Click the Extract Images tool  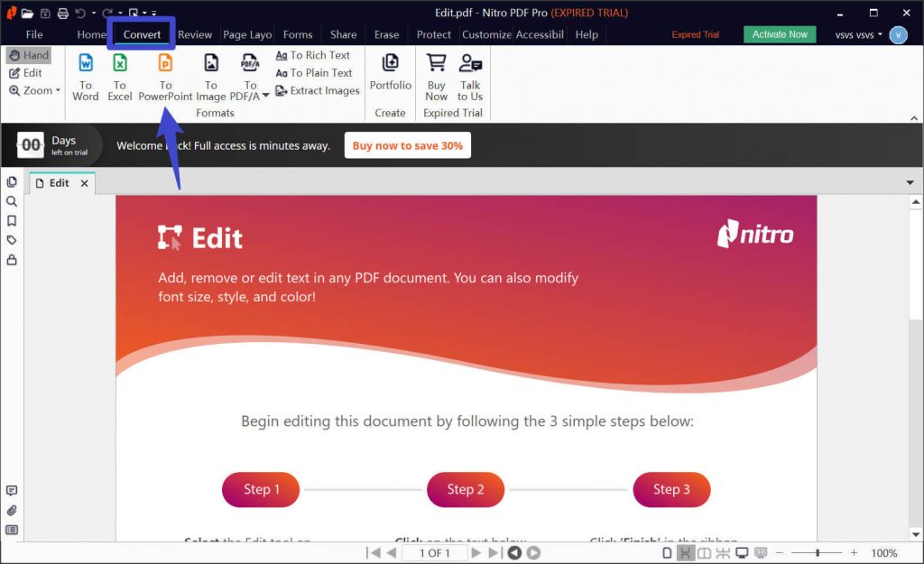coord(318,91)
